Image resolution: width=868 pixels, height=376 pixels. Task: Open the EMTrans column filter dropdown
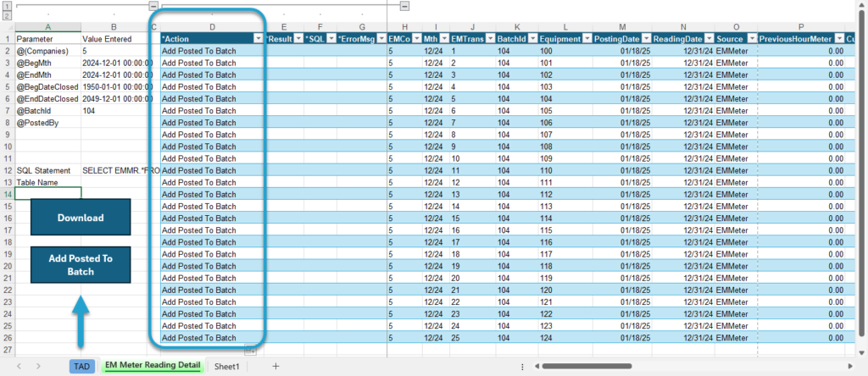click(x=490, y=39)
